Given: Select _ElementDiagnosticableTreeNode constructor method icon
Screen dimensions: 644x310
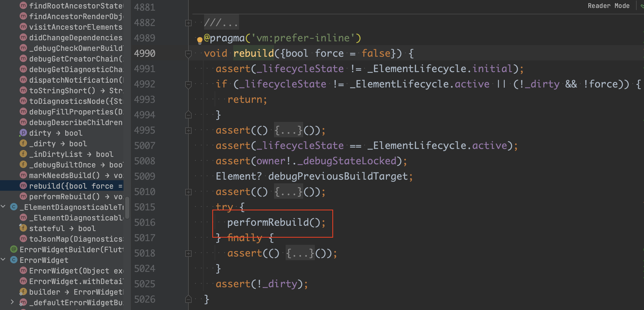Looking at the screenshot, I should click(x=23, y=217).
